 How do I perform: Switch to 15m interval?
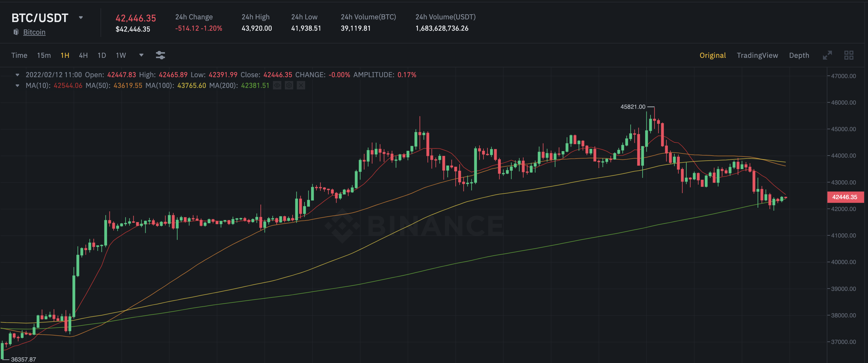point(44,55)
